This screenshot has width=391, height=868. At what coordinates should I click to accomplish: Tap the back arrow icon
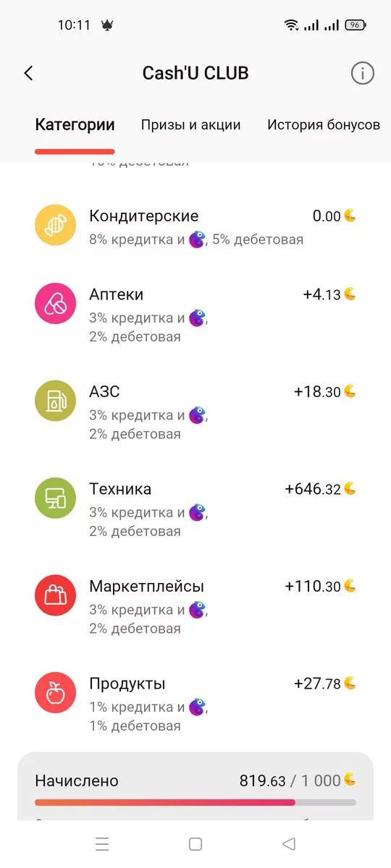click(x=28, y=73)
